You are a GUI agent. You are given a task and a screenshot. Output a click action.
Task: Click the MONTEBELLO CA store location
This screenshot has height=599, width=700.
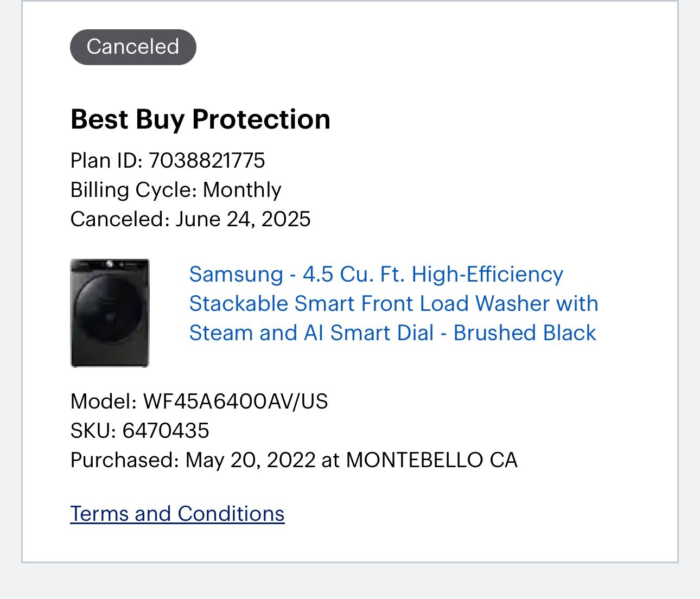click(x=432, y=460)
